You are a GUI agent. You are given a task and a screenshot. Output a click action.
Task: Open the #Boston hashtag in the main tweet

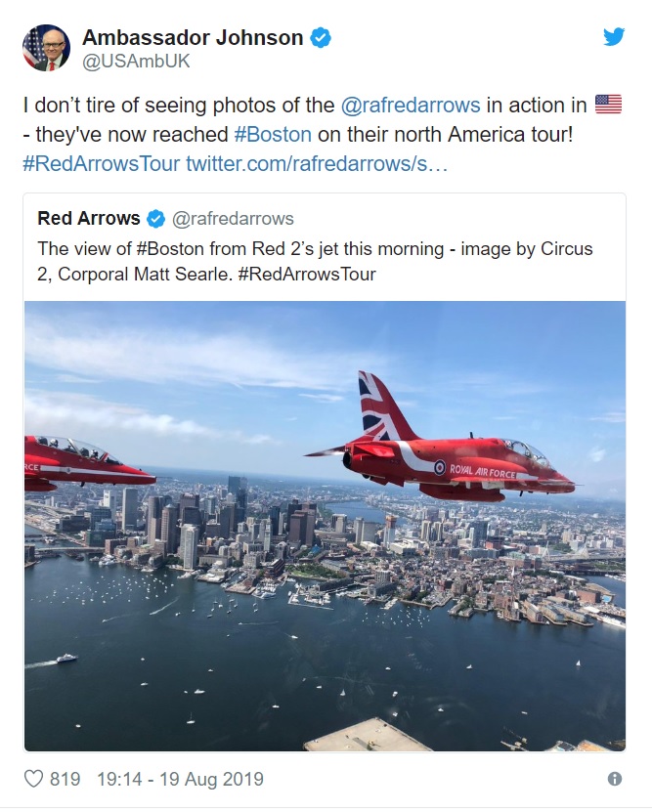pyautogui.click(x=273, y=135)
